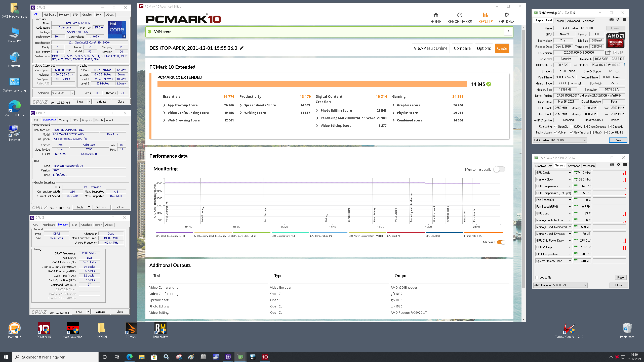
Task: Click GPU Load red legend bar
Action: pos(406,233)
